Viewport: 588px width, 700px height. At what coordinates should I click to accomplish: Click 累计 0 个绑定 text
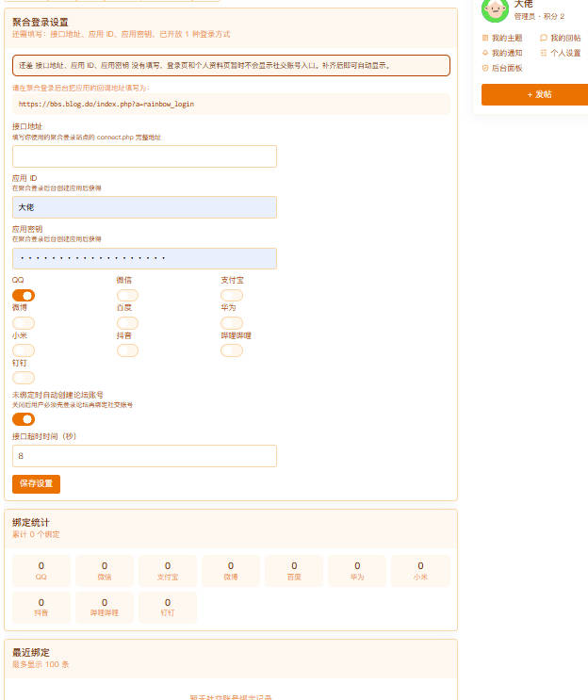click(x=36, y=534)
